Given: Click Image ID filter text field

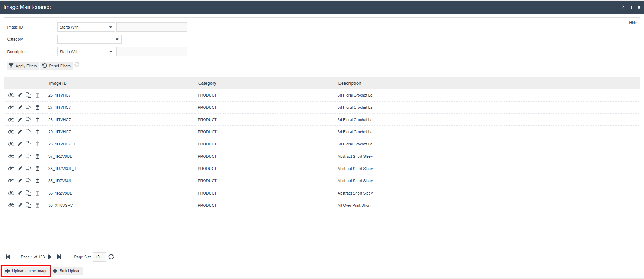Looking at the screenshot, I should [152, 27].
